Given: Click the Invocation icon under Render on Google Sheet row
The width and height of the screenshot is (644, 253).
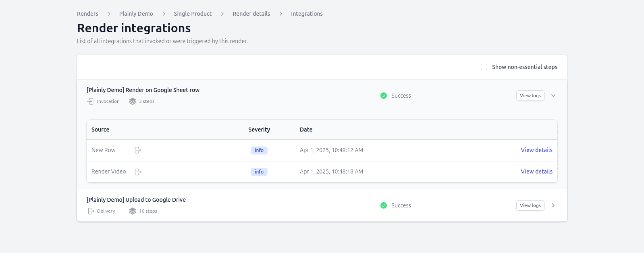Looking at the screenshot, I should [91, 101].
